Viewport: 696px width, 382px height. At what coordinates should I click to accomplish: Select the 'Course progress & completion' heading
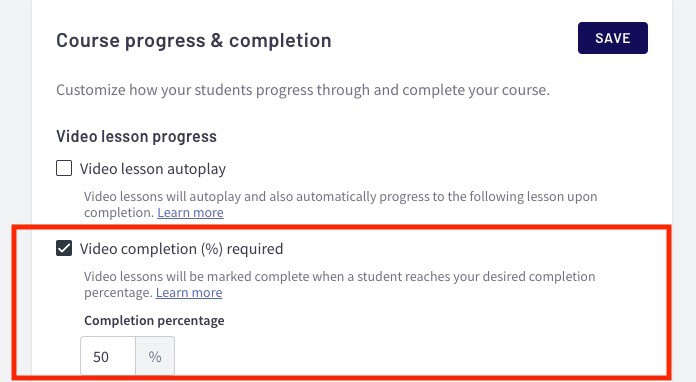(x=194, y=40)
